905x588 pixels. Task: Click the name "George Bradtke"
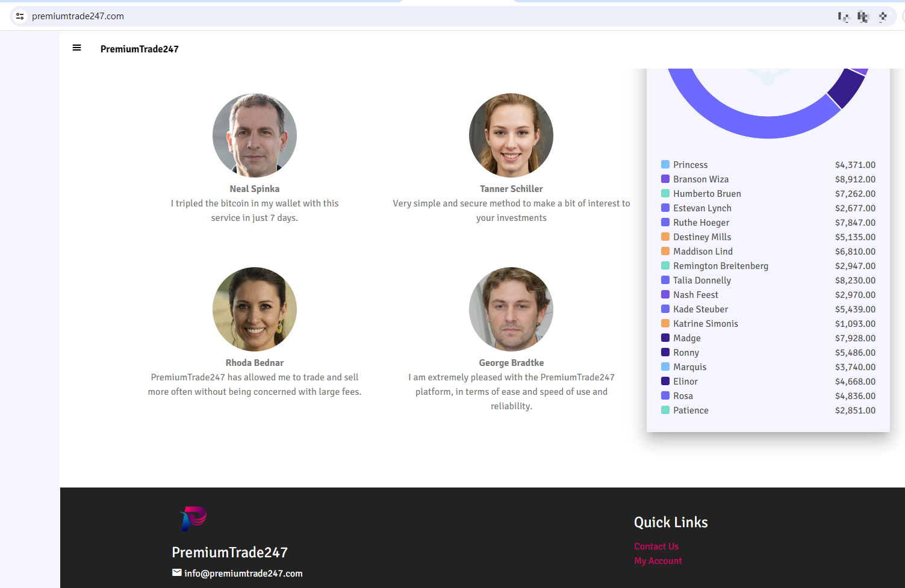click(511, 363)
